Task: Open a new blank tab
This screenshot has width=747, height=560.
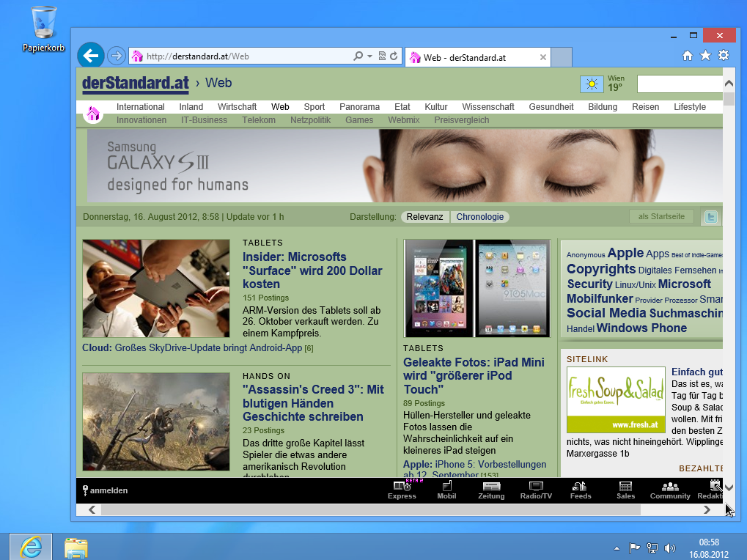Action: click(562, 57)
